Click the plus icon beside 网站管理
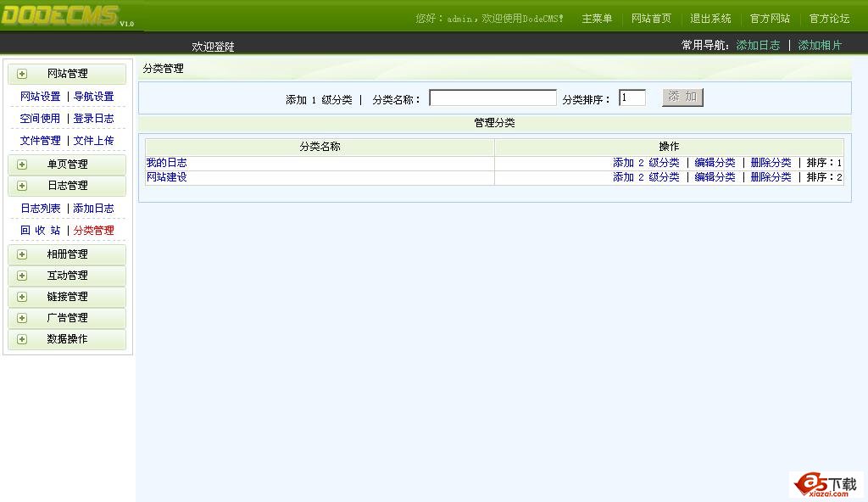Image resolution: width=868 pixels, height=502 pixels. click(x=22, y=74)
